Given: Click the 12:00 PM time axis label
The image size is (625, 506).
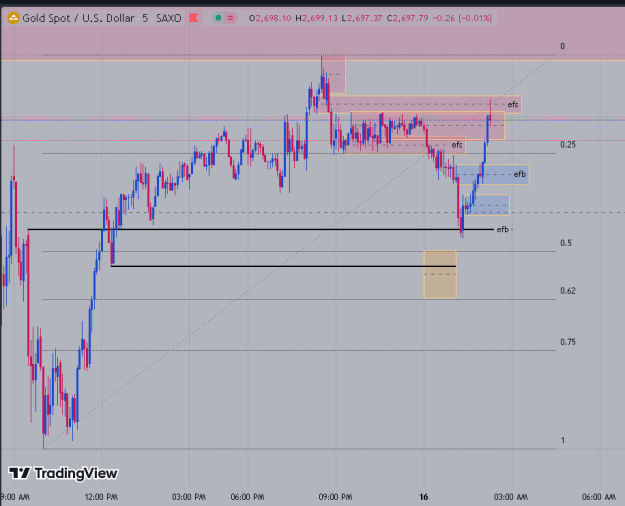Looking at the screenshot, I should pos(101,497).
